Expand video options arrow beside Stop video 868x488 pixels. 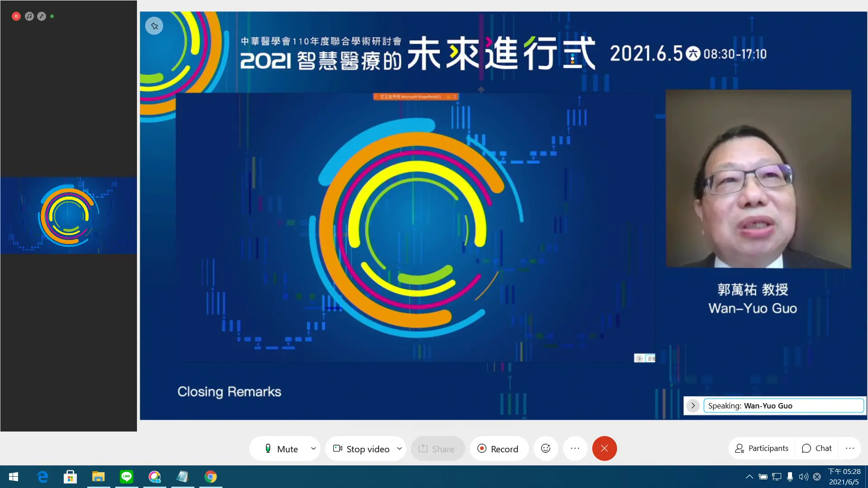(399, 448)
